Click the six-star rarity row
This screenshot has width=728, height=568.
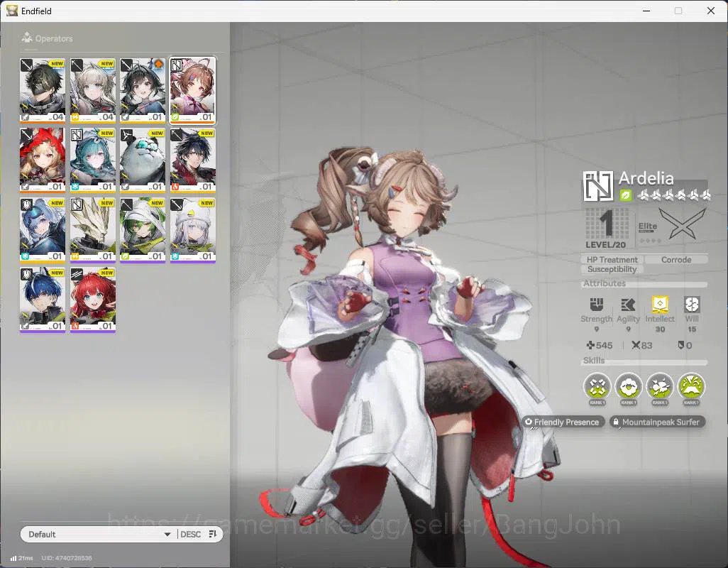tap(675, 195)
